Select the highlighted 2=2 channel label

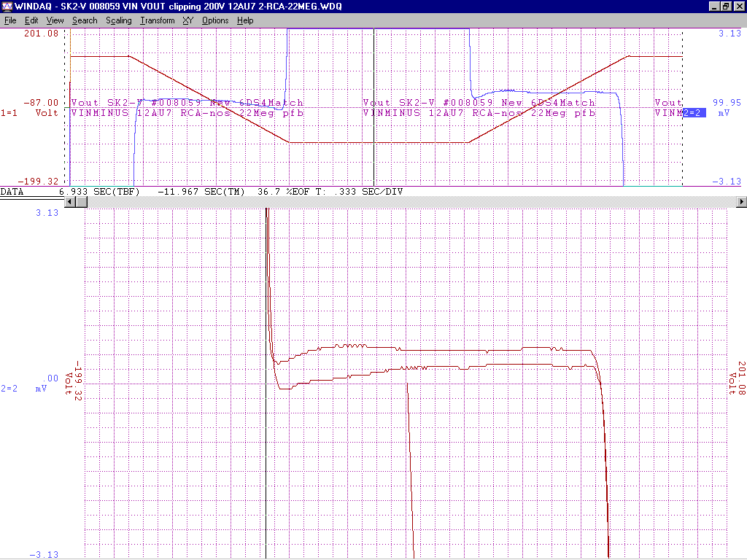(693, 113)
